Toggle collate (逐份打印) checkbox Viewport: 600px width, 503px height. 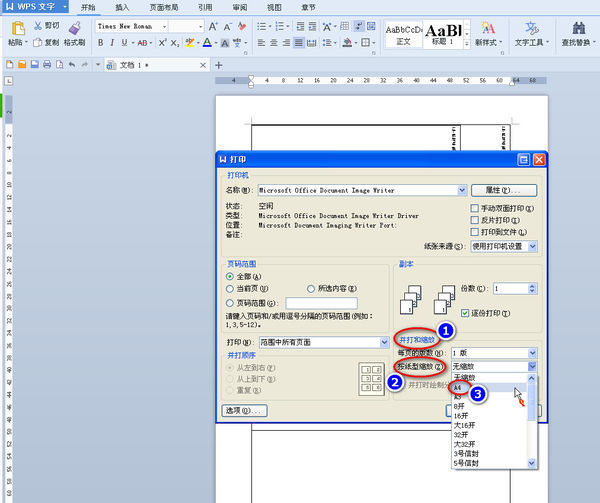(465, 313)
